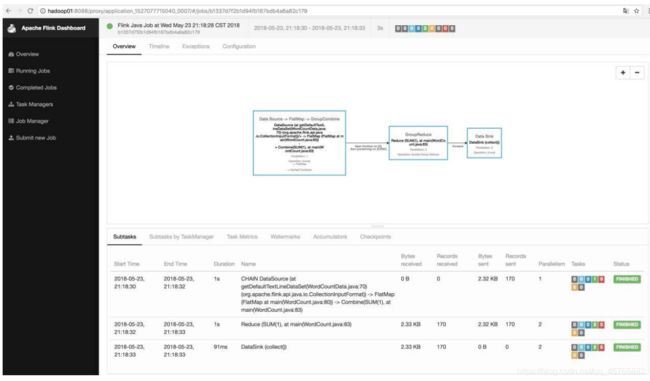Viewport: 650px width, 381px height.
Task: Click the Job Manager server icon
Action: [11, 121]
